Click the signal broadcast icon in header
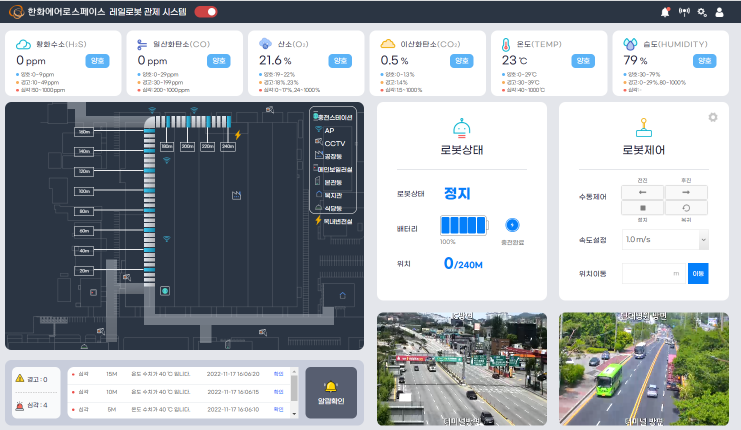The height and width of the screenshot is (430, 741). click(684, 12)
